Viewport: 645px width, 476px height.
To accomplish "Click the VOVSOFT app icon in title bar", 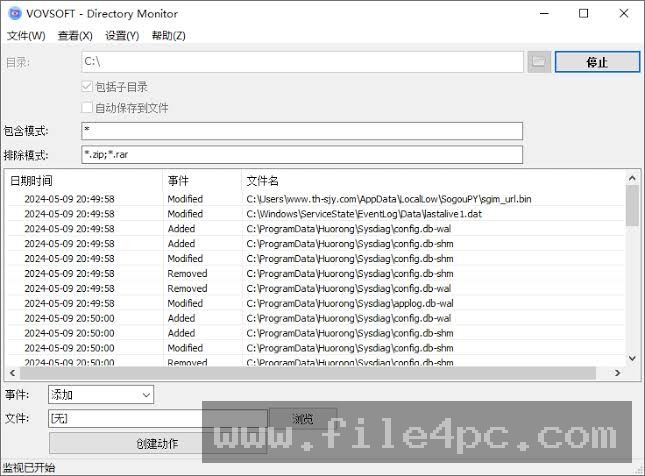I will pyautogui.click(x=14, y=14).
